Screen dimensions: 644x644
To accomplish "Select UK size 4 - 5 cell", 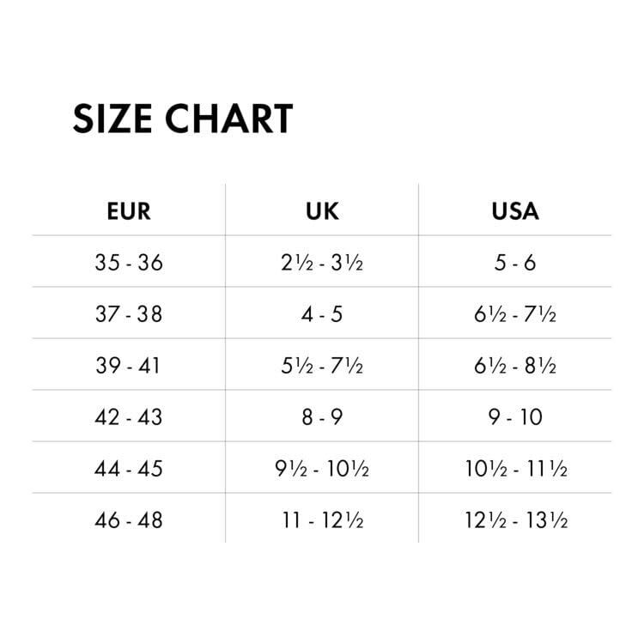I will click(322, 314).
